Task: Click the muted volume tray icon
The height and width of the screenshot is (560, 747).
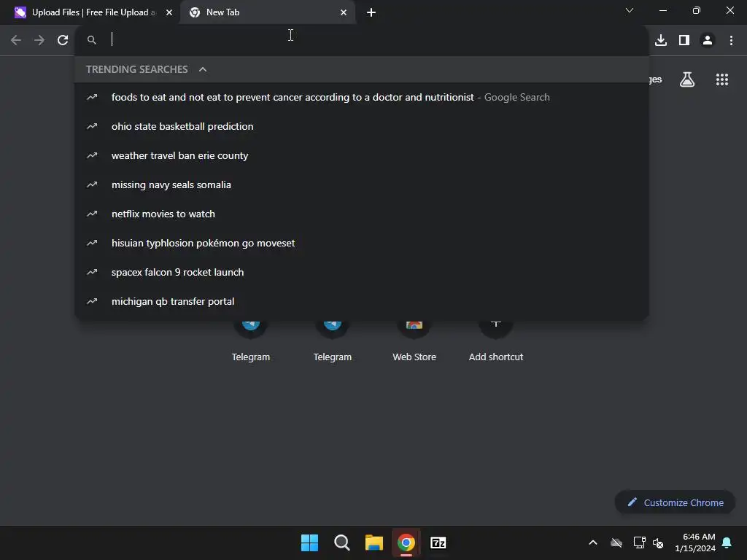Action: point(658,542)
